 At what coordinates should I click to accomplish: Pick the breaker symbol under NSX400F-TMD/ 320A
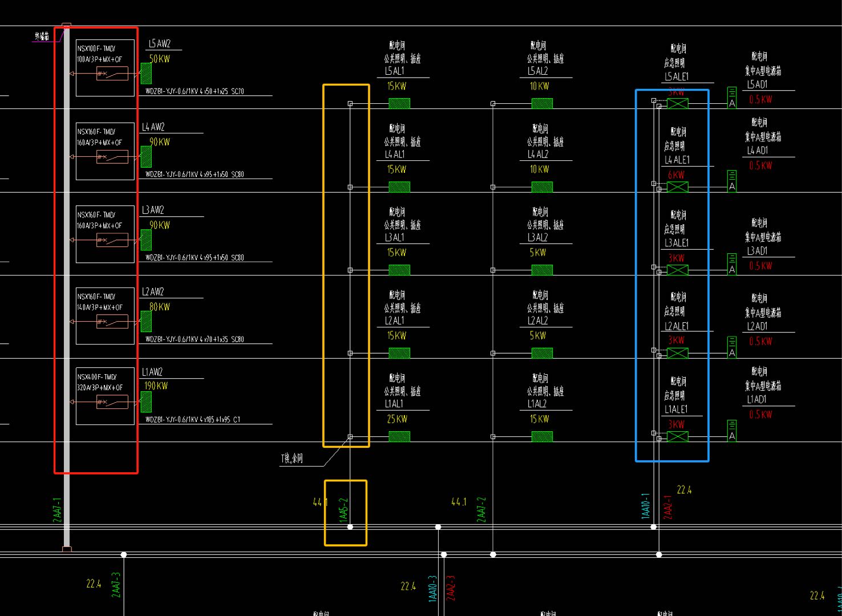[112, 402]
